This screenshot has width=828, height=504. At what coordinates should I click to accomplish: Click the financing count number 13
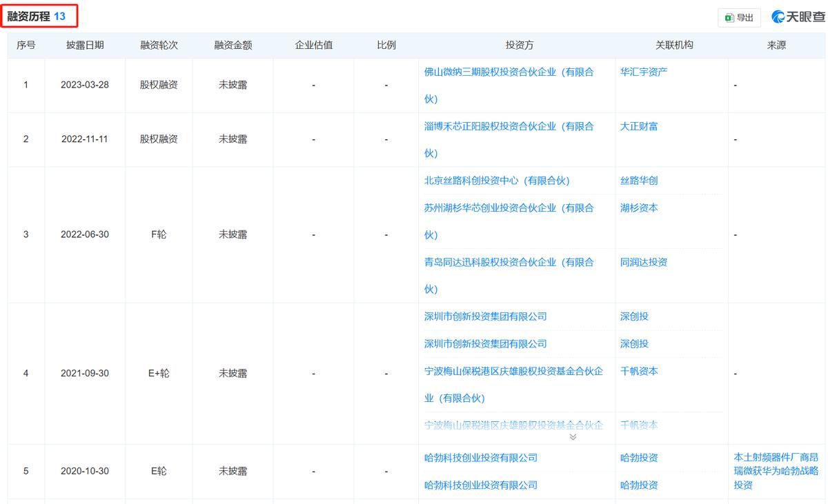(59, 16)
